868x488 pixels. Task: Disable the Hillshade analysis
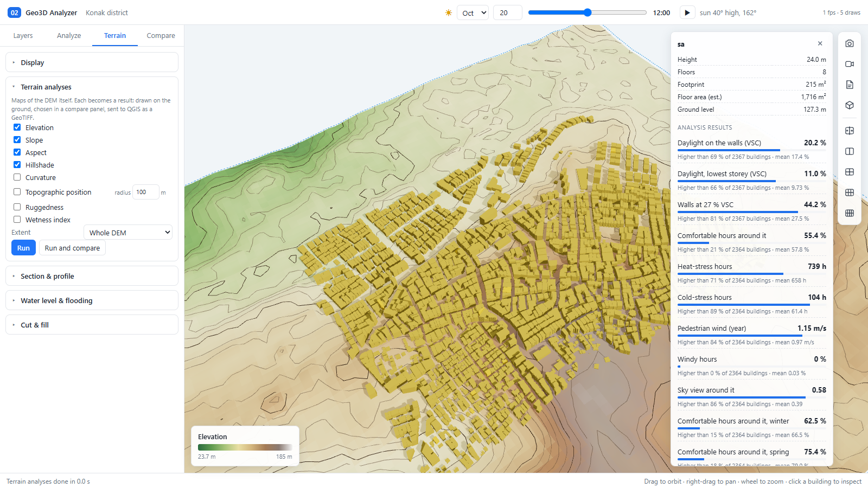click(17, 165)
